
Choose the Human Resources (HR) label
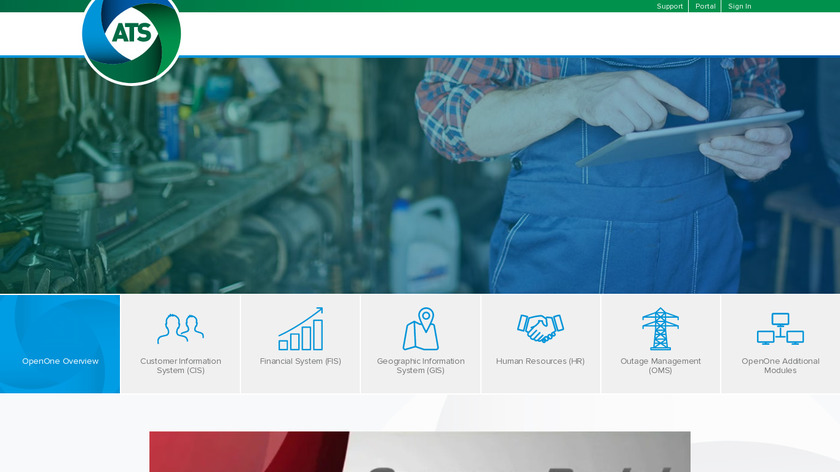pos(540,361)
